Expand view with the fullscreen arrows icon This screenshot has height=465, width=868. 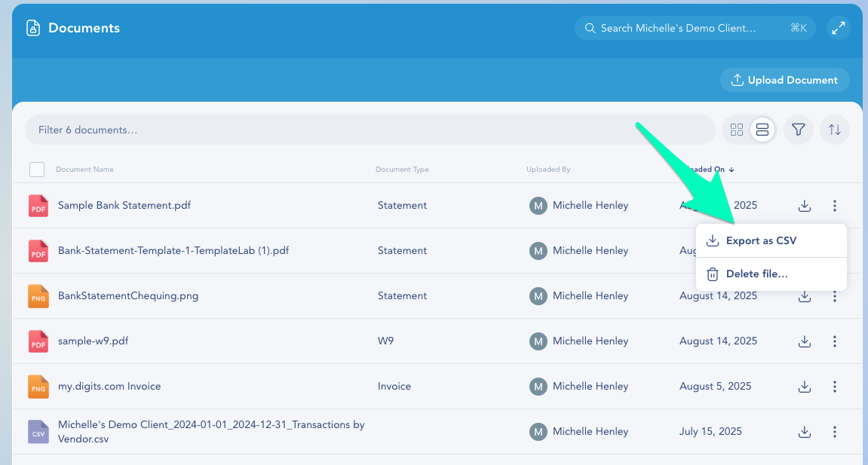838,28
